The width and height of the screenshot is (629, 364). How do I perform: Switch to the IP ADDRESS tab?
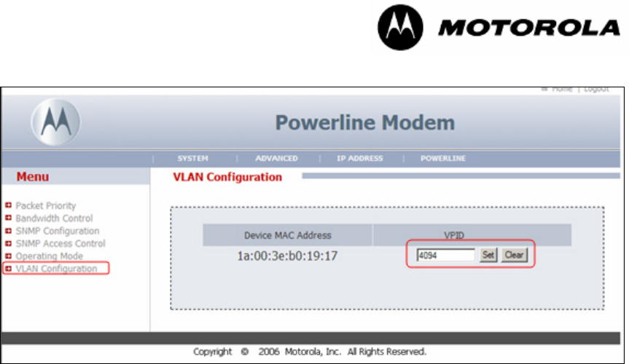[360, 159]
